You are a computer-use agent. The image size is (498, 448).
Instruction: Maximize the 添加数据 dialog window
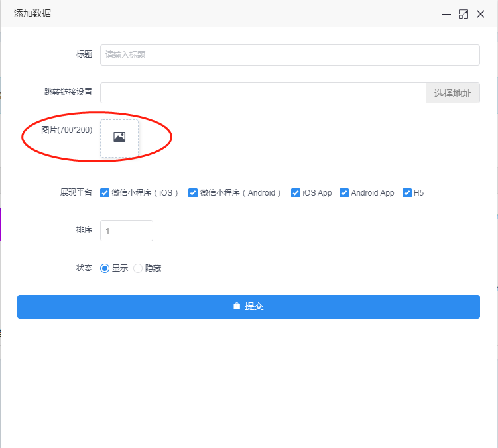pyautogui.click(x=464, y=15)
